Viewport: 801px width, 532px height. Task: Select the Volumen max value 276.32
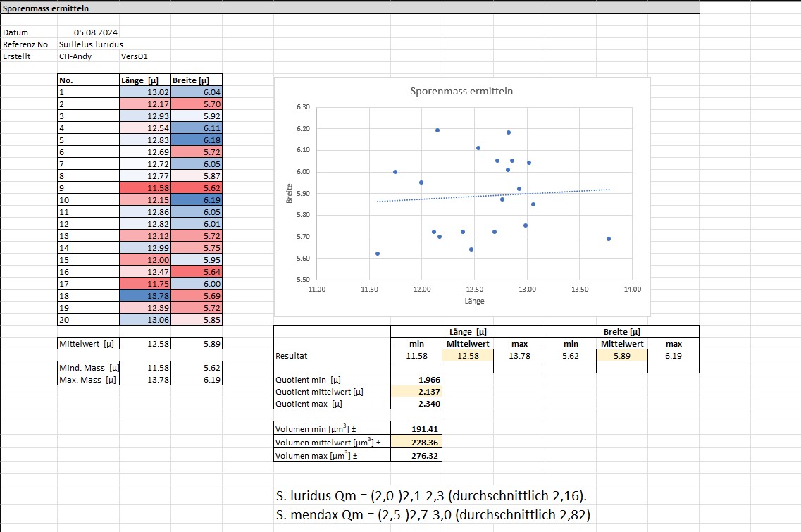click(x=416, y=456)
